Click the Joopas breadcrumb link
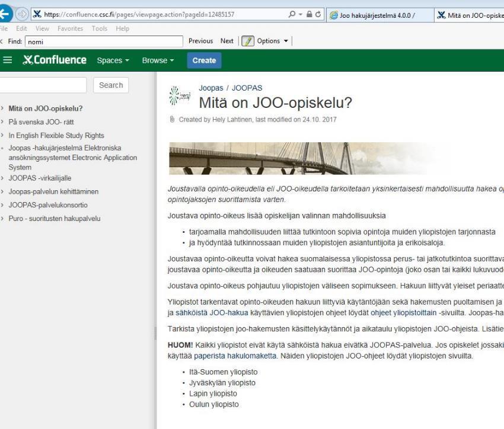This screenshot has width=504, height=429. coord(211,88)
